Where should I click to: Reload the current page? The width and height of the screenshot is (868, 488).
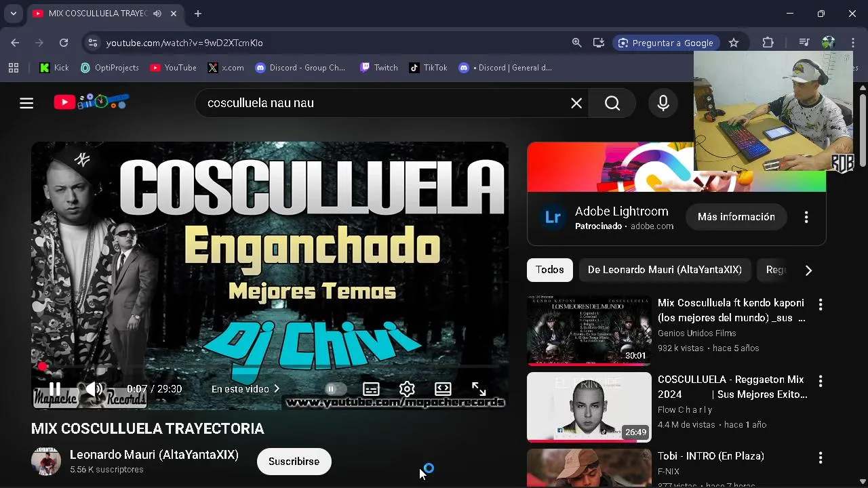64,43
